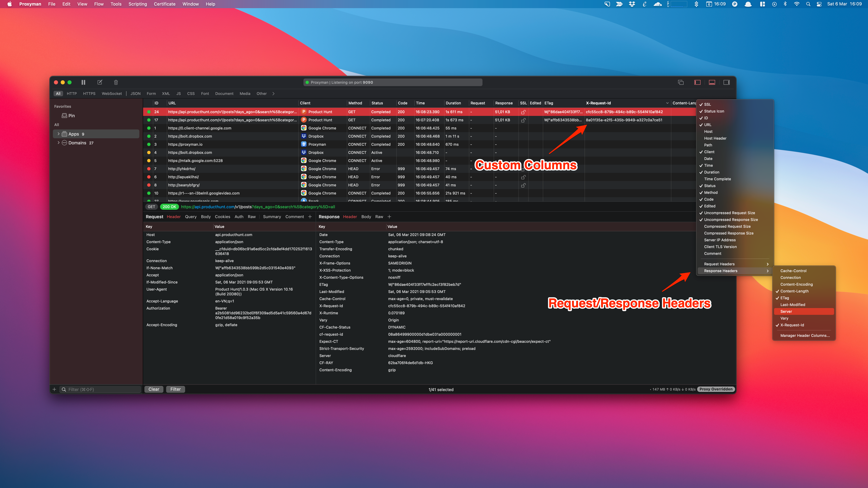The width and height of the screenshot is (868, 488).
Task: Click the plus icon beside sidebar filter
Action: [54, 389]
